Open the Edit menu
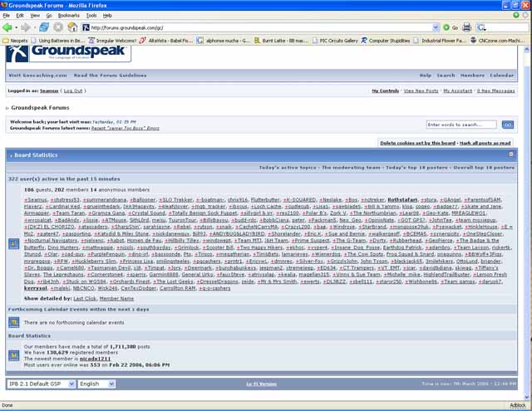Image resolution: width=532 pixels, height=411 pixels. click(20, 16)
